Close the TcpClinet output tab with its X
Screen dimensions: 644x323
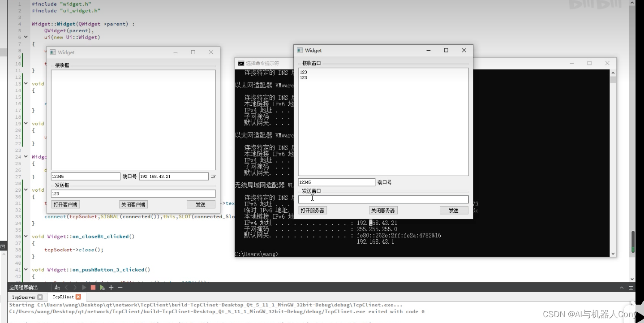(x=78, y=297)
